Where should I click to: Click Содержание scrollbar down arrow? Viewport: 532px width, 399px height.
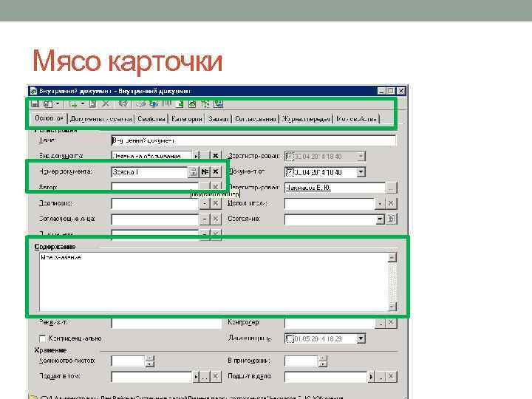tap(392, 307)
